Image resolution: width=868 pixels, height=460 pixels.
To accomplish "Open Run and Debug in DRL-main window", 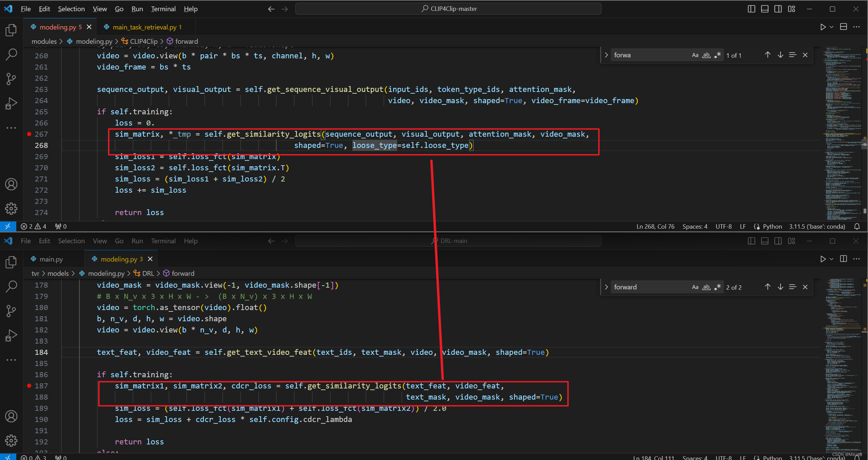I will click(x=11, y=335).
